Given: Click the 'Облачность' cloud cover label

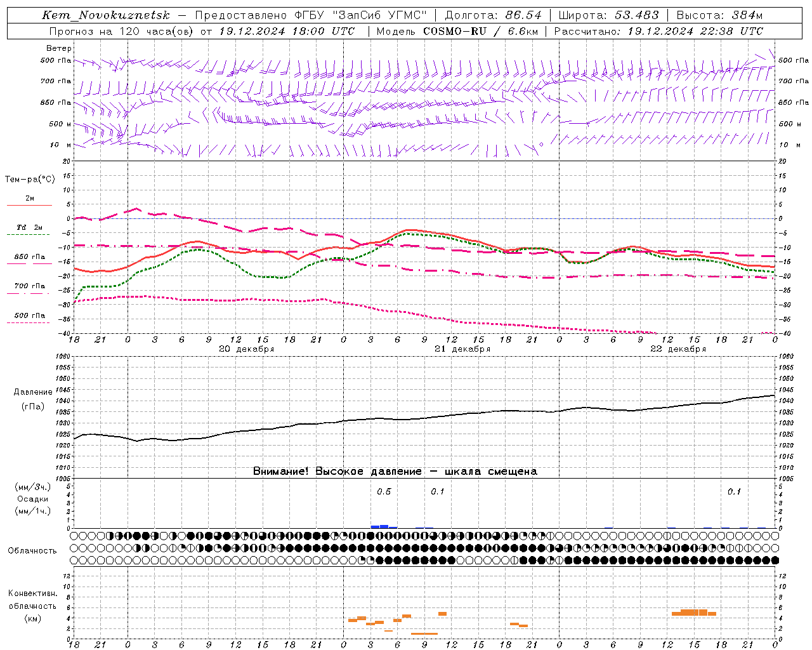Looking at the screenshot, I should [32, 551].
